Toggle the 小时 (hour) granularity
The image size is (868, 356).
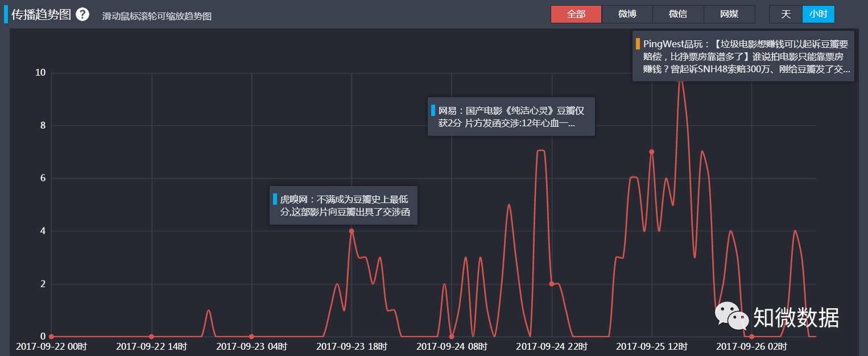pyautogui.click(x=819, y=14)
